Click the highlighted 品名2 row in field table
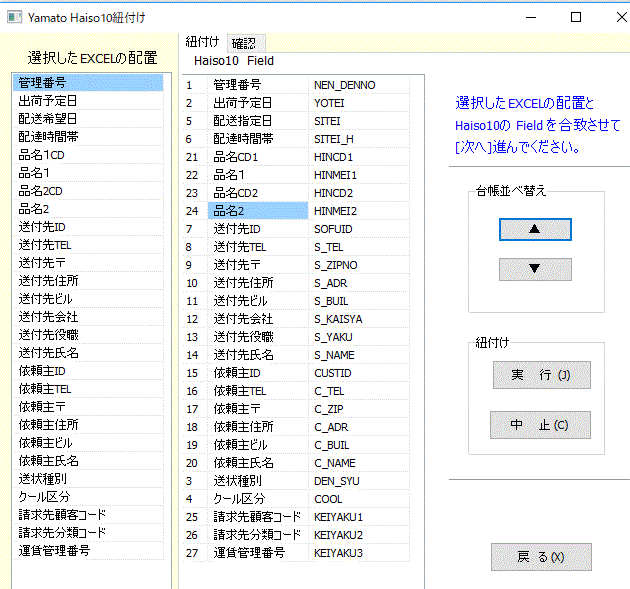 tap(258, 211)
